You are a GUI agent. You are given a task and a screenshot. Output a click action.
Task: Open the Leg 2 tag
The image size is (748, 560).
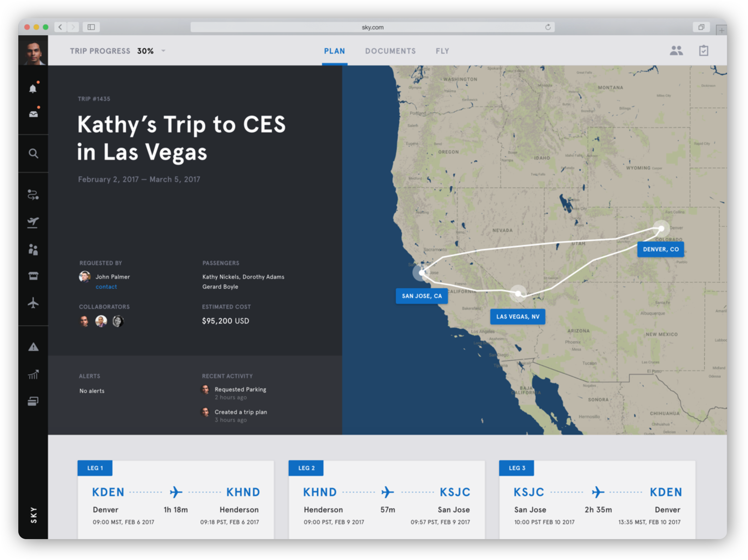pos(306,468)
